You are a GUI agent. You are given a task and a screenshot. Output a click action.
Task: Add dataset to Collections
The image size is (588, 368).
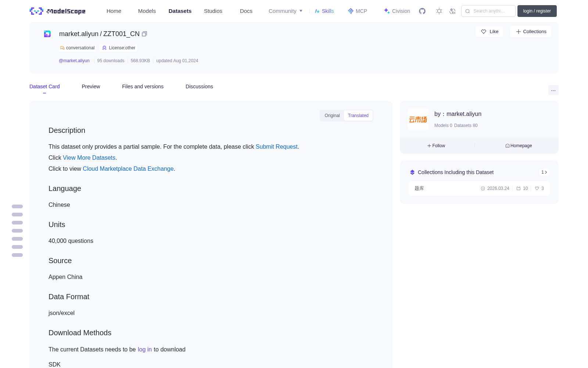click(x=531, y=32)
